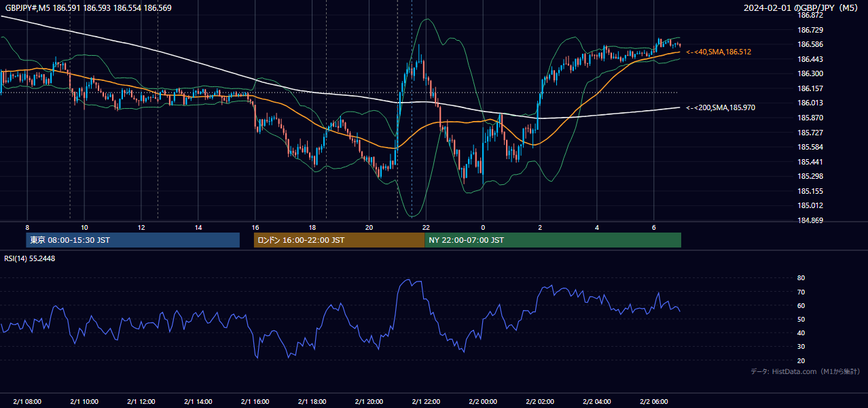This screenshot has height=408, width=868.
Task: Click the データ: HistData.com source credit
Action: coord(806,371)
